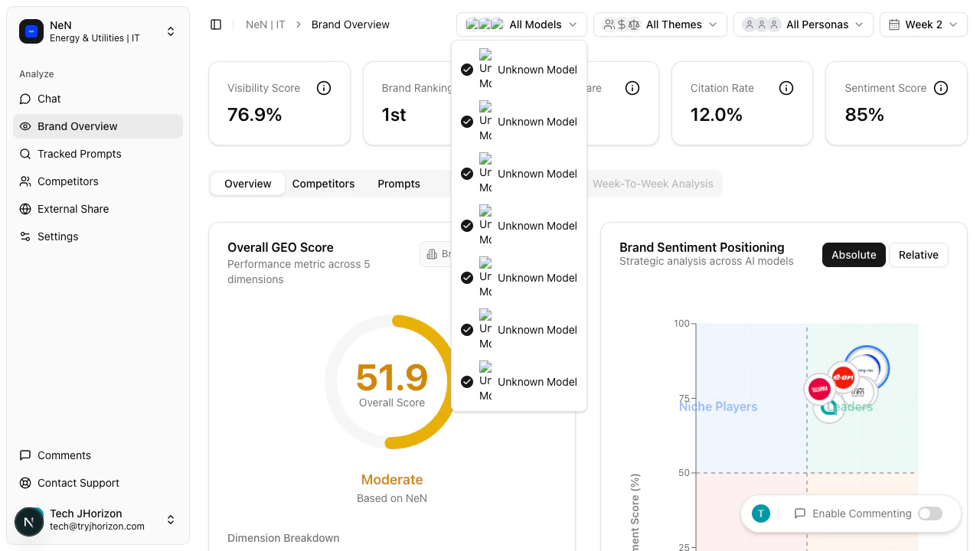
Task: Switch to the Overview tab
Action: point(248,184)
